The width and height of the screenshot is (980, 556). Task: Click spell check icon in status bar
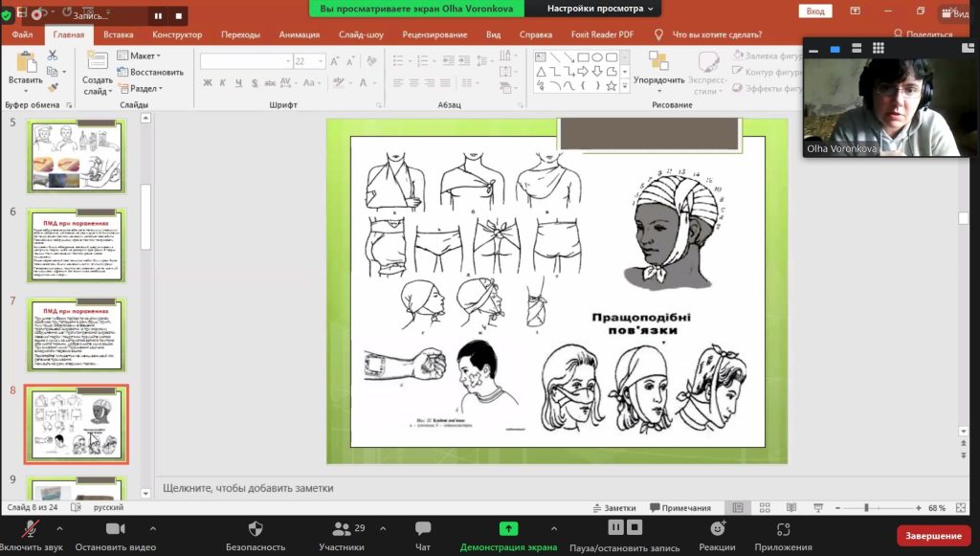pyautogui.click(x=77, y=507)
